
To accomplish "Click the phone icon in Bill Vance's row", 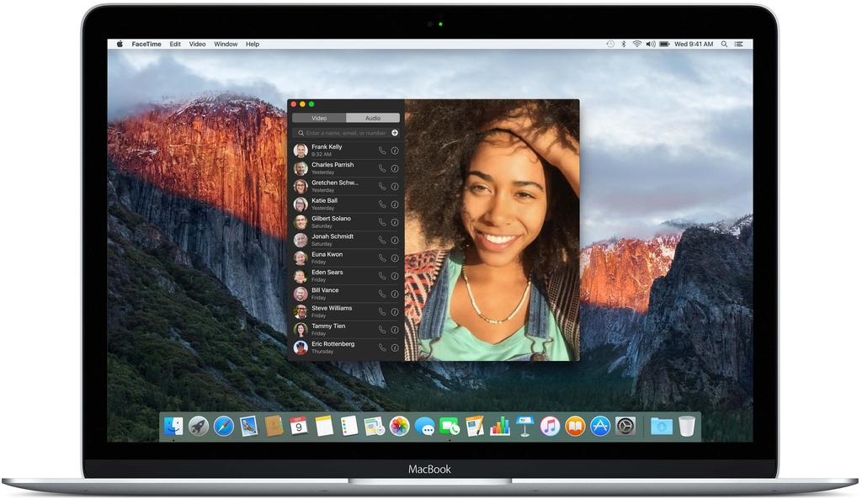I will pyautogui.click(x=382, y=294).
